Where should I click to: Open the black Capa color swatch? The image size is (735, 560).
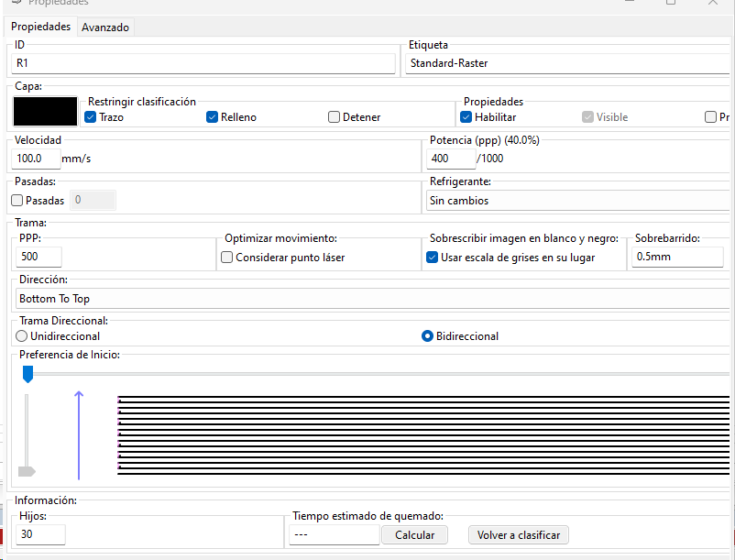[45, 111]
